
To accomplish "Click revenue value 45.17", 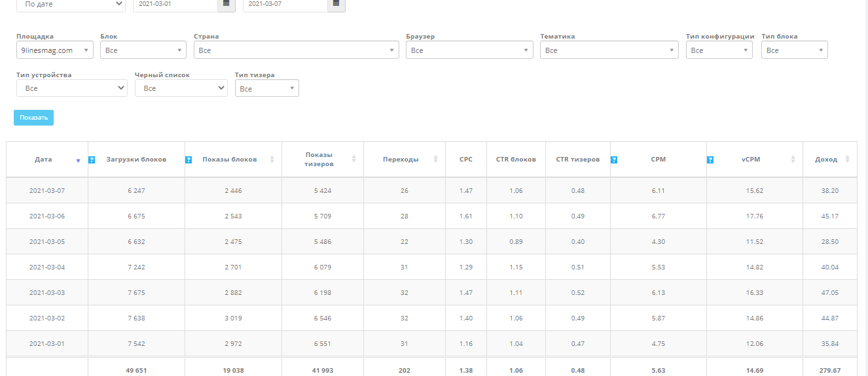I will 829,216.
